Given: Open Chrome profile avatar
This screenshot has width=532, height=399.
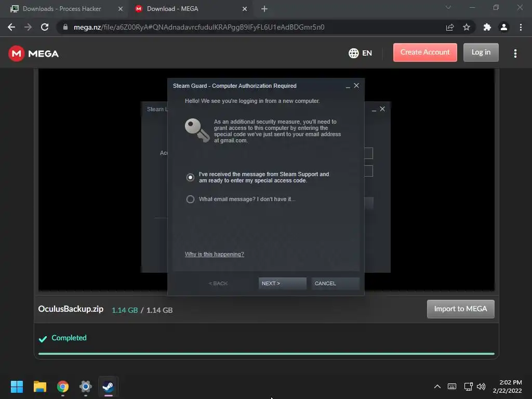Looking at the screenshot, I should pyautogui.click(x=504, y=27).
